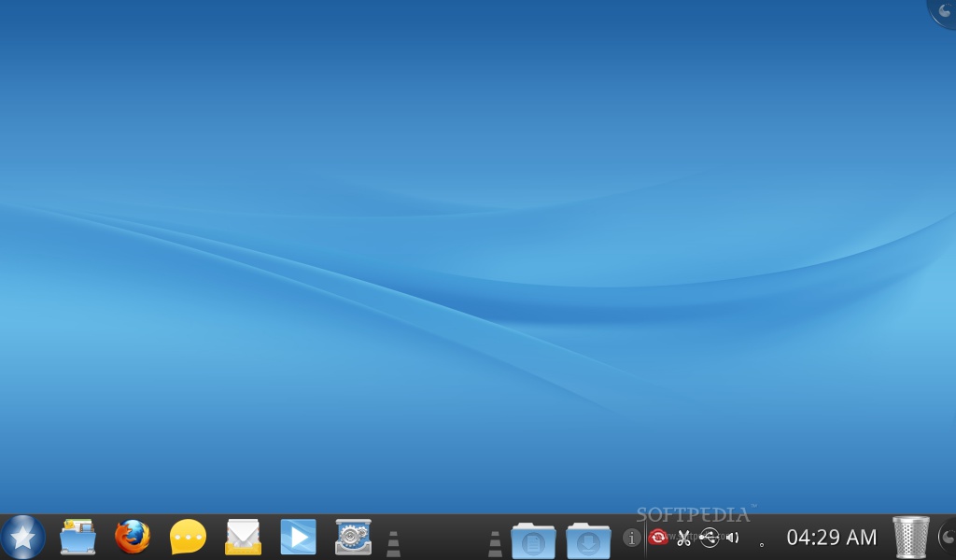956x560 pixels.
Task: Open the USB device notifier icon
Action: click(709, 537)
